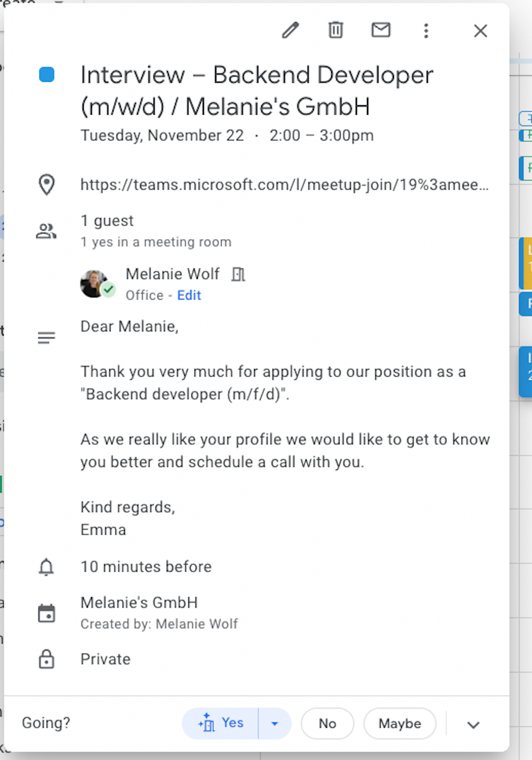
Task: Click Melanie Wolf's profile photo
Action: coord(94,283)
